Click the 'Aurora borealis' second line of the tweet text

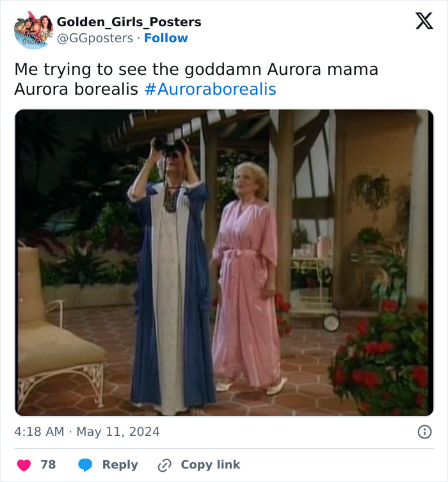pos(76,89)
